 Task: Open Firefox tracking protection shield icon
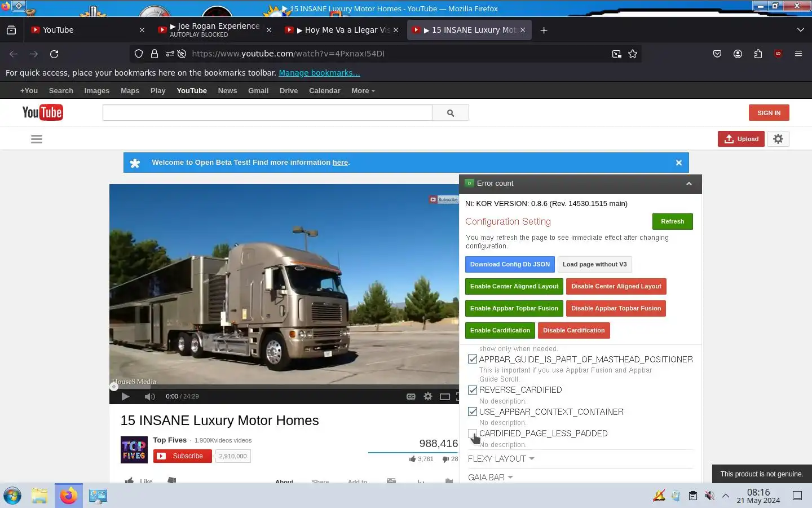139,54
